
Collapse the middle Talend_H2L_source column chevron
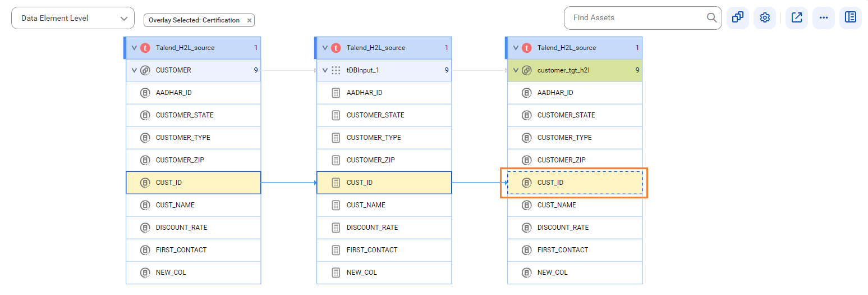pyautogui.click(x=325, y=48)
